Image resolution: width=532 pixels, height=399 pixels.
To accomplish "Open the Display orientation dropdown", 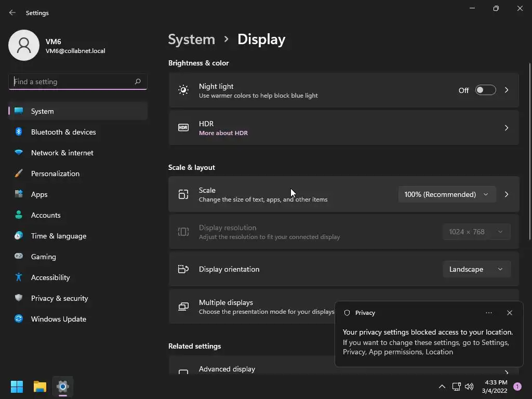I will click(476, 269).
